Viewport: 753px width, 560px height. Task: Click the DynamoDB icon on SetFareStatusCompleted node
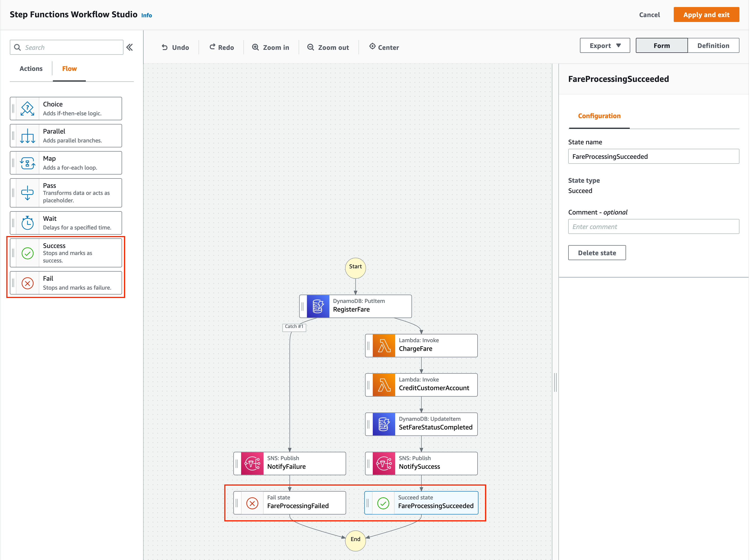pyautogui.click(x=384, y=424)
